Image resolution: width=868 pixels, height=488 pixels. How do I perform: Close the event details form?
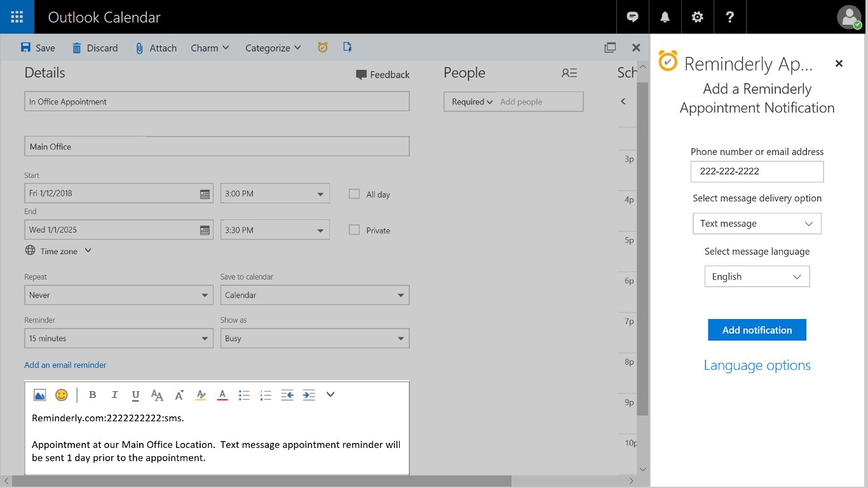point(636,48)
